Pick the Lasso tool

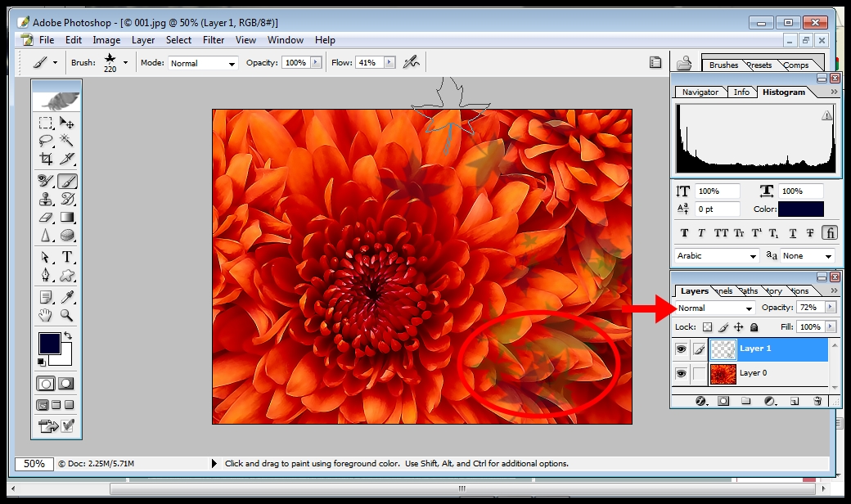pyautogui.click(x=47, y=141)
